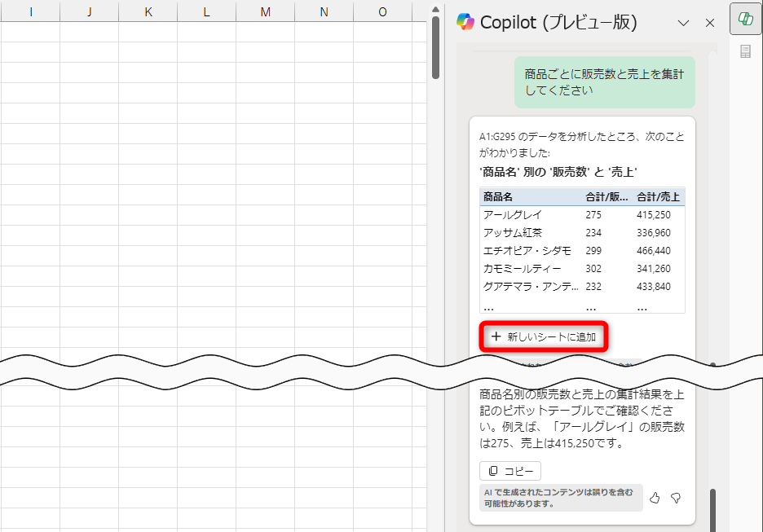Click the sales count 275 cell

(593, 214)
